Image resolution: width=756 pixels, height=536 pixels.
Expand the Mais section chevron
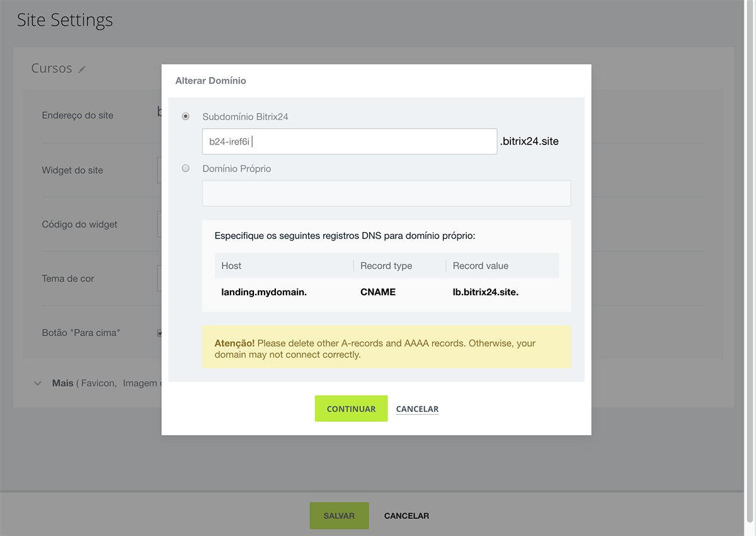[38, 383]
